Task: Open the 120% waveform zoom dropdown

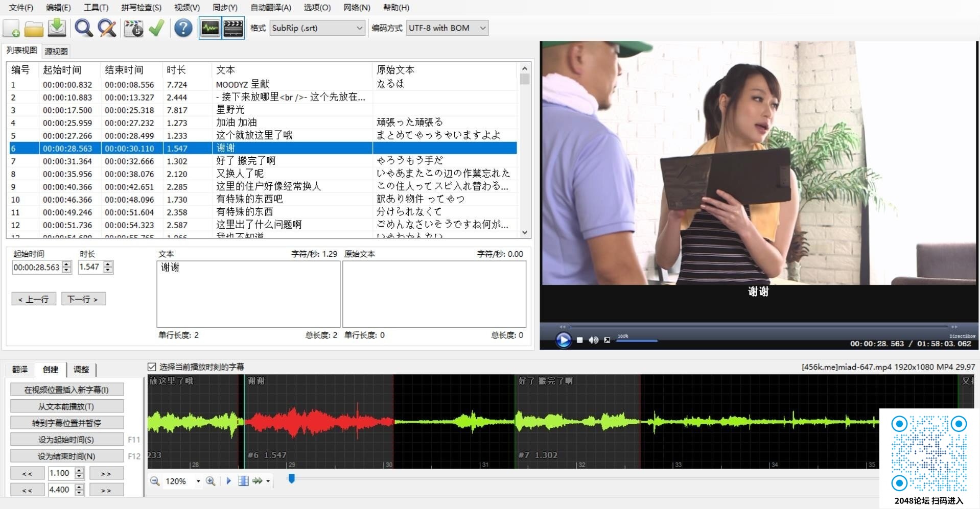Action: (198, 481)
